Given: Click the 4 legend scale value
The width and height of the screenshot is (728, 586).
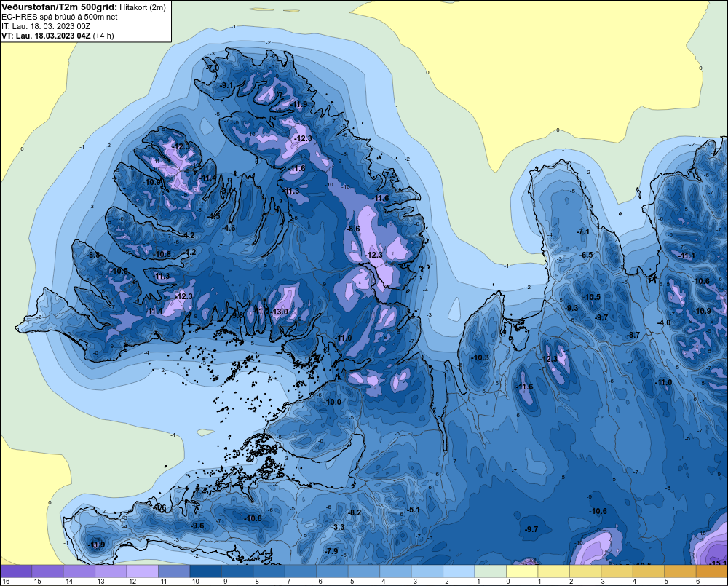Looking at the screenshot, I should [634, 582].
